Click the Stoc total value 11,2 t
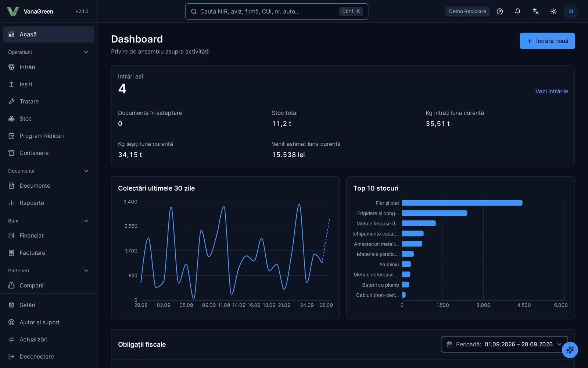The image size is (588, 368). 282,124
